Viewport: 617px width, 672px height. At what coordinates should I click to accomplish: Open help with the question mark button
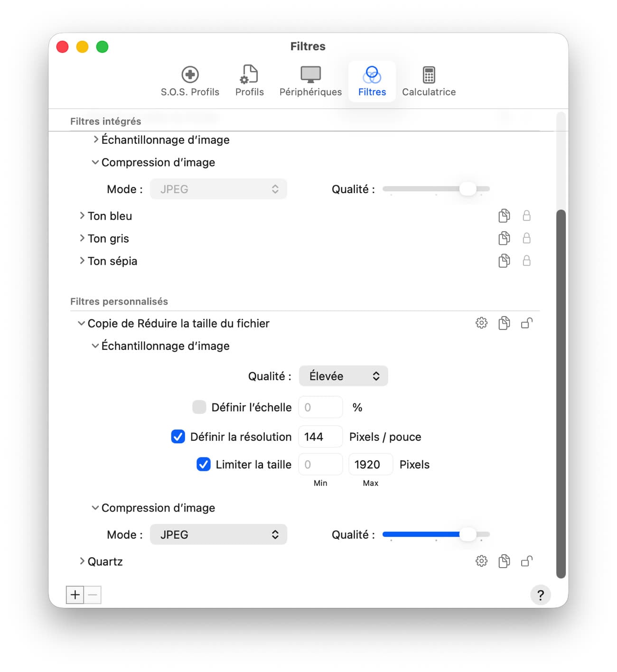click(x=540, y=595)
